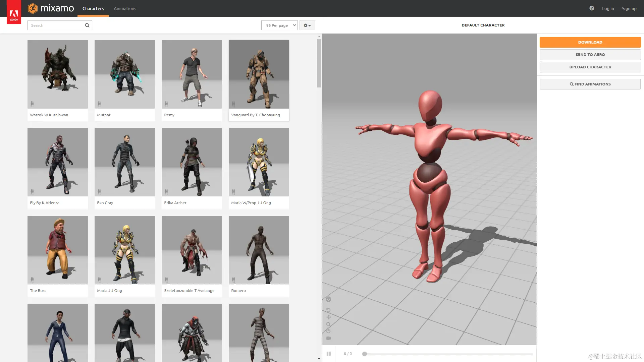Screen dimensions: 644x362
Task: Select Maria W/Prop J J Ong thumbnail
Action: click(259, 162)
